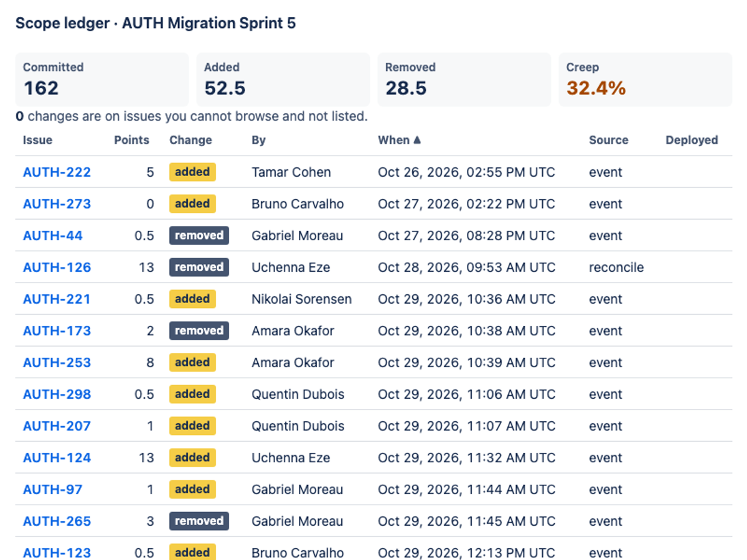Screen dimensions: 747x560
Task: Select the Removed 28.5 summary card
Action: [464, 79]
